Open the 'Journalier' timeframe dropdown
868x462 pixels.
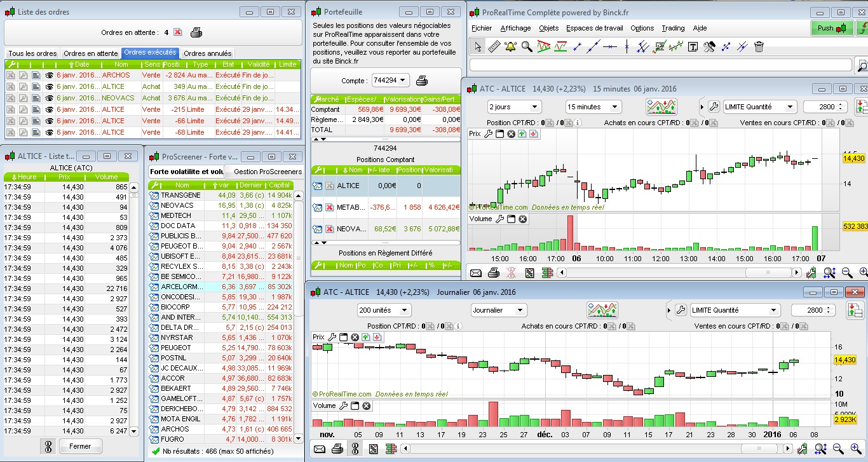point(499,310)
